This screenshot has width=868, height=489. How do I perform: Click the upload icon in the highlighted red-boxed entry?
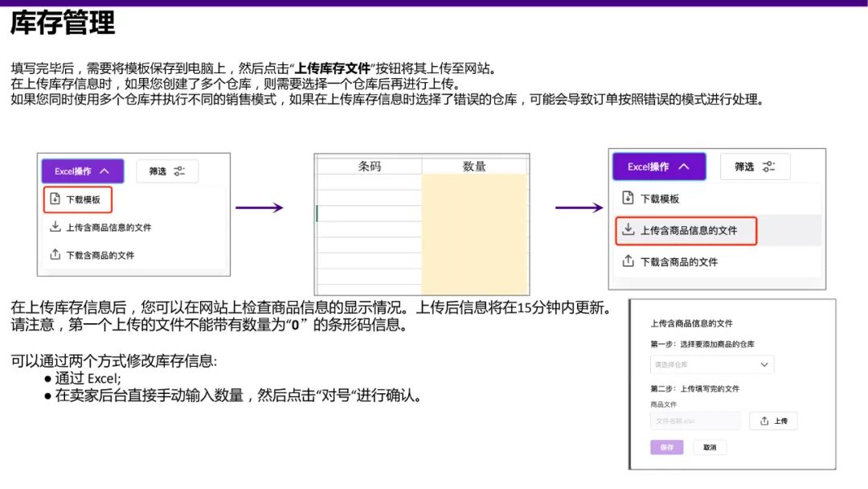(x=628, y=229)
